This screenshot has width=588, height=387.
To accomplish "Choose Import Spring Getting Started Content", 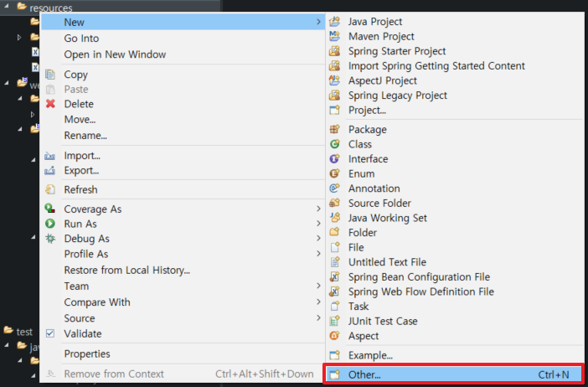I will (454, 66).
